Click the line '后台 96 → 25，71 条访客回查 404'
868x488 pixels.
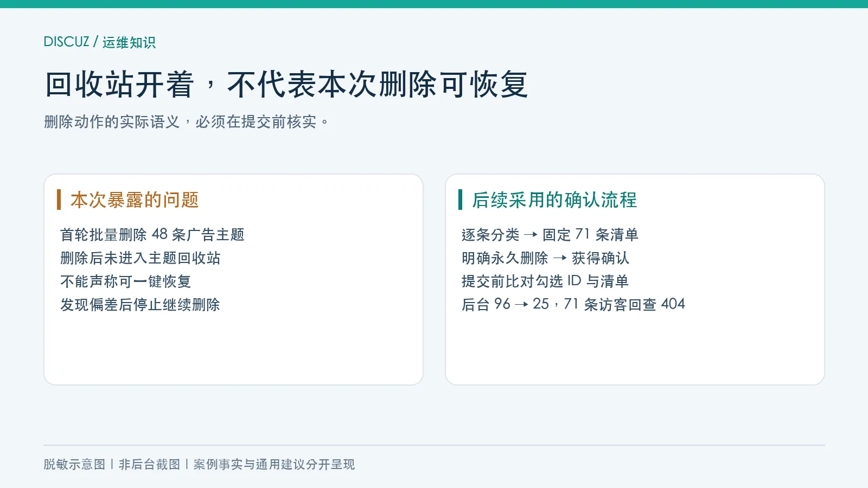pos(573,304)
